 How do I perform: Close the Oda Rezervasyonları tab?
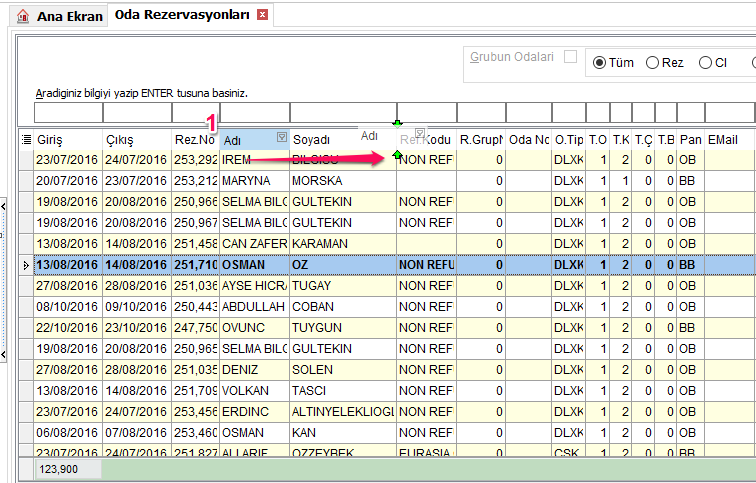[x=262, y=15]
